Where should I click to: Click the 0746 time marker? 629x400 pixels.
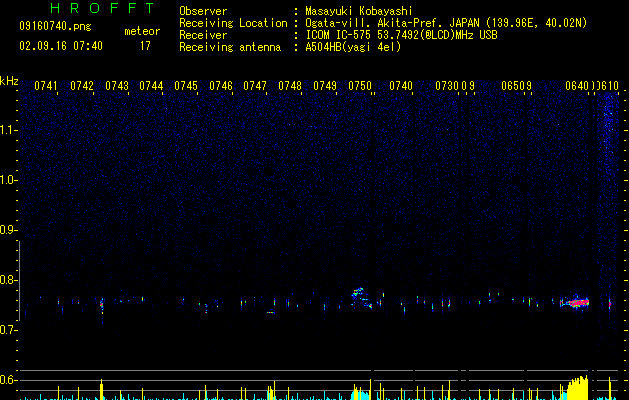[221, 86]
